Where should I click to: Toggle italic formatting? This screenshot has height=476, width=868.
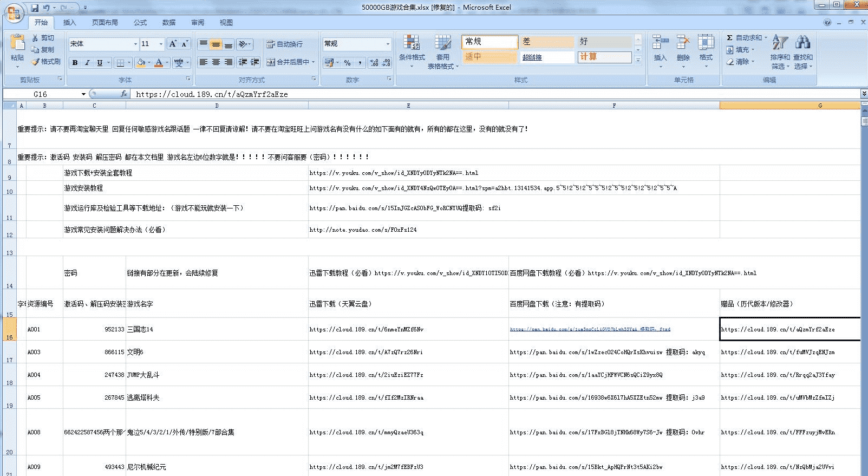[x=87, y=63]
